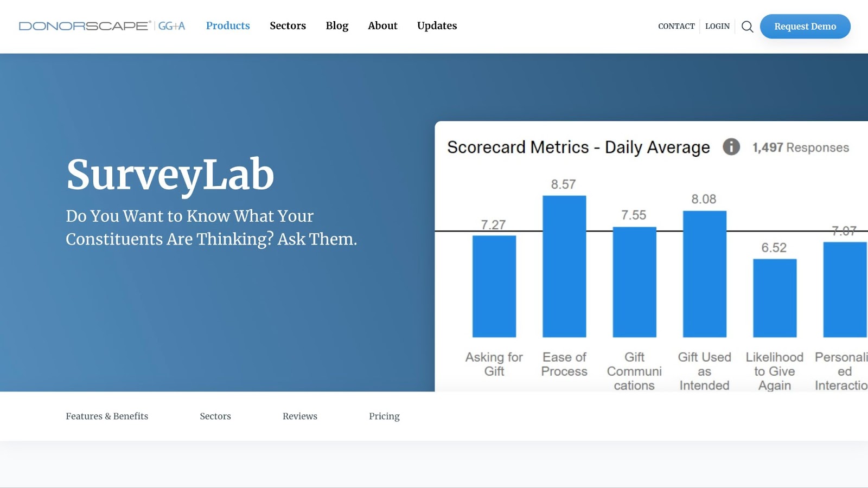Click the Likelihood to Give Again bar
868x488 pixels.
pyautogui.click(x=775, y=298)
